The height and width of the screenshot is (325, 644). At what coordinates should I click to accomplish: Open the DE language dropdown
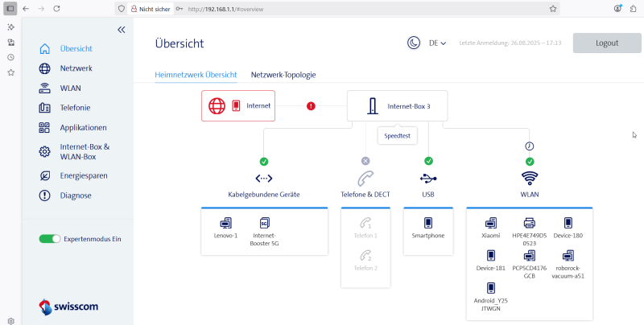[x=438, y=43]
